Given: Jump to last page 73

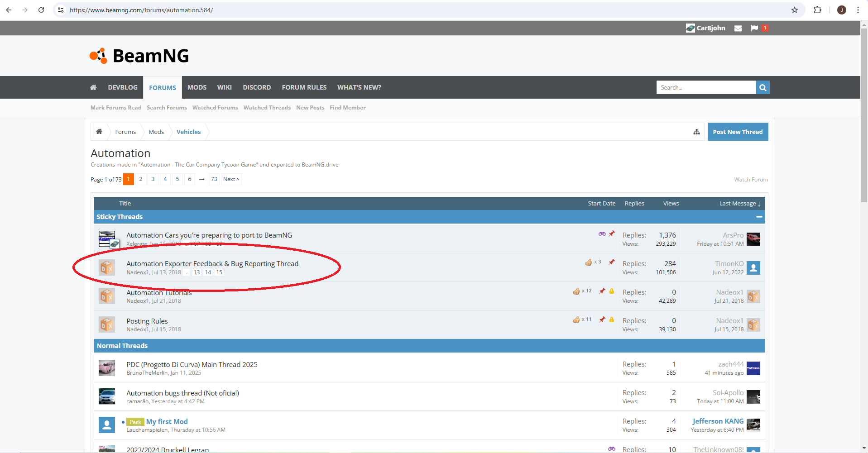Looking at the screenshot, I should pos(214,179).
